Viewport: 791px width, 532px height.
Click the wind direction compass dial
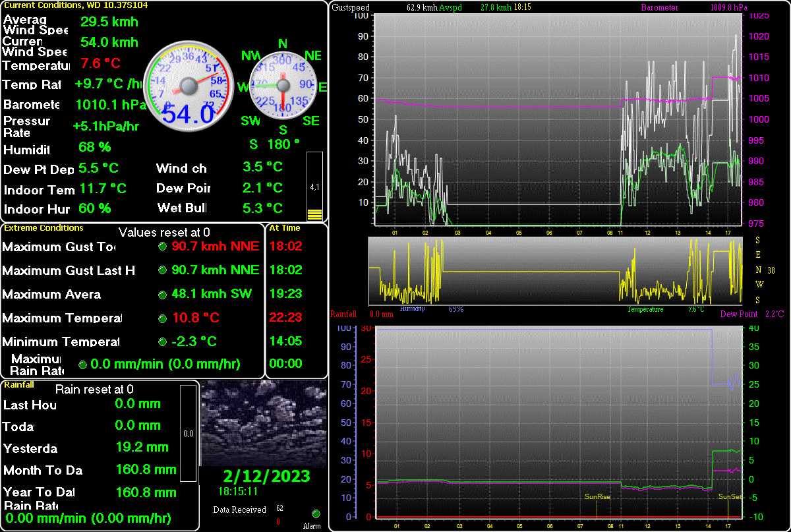[283, 86]
